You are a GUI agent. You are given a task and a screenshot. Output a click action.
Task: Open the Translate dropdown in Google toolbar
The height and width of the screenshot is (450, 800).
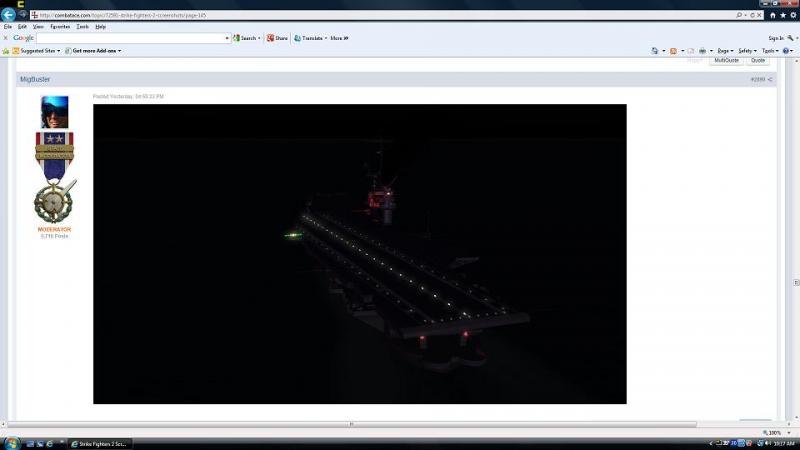[311, 38]
